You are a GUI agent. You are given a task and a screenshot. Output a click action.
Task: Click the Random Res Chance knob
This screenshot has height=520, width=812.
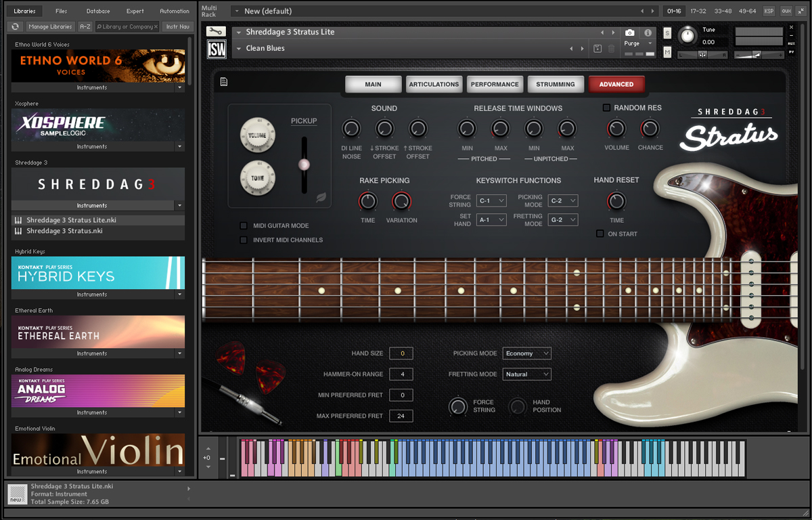pyautogui.click(x=650, y=129)
